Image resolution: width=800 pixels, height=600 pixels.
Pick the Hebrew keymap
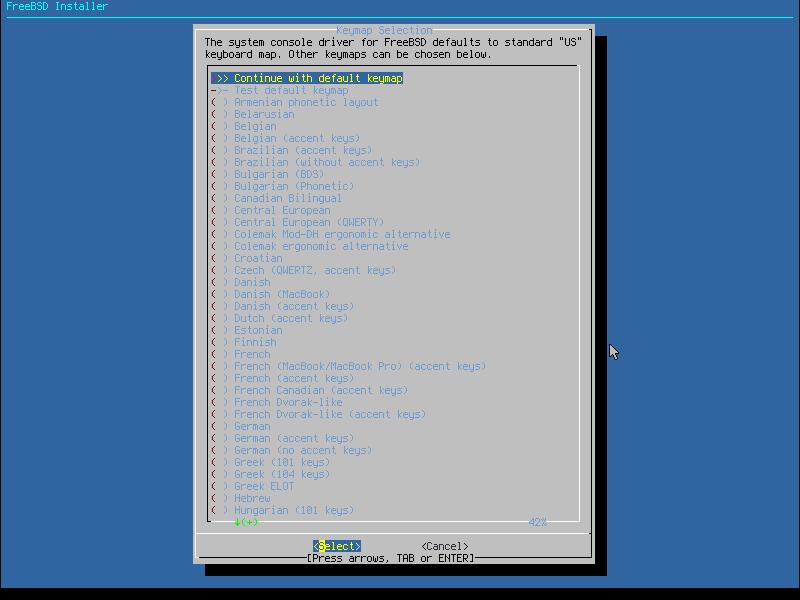(241, 498)
